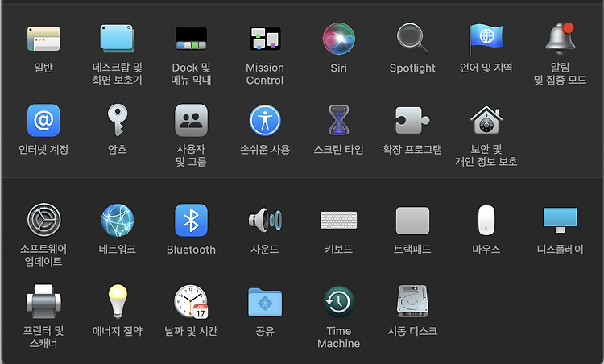Open 디스플레이 monitor icon

click(x=560, y=220)
